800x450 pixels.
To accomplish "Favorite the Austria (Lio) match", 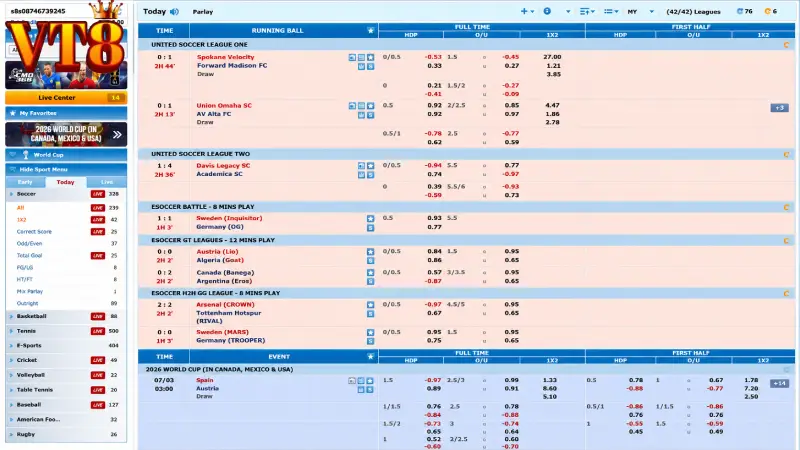I will (370, 252).
